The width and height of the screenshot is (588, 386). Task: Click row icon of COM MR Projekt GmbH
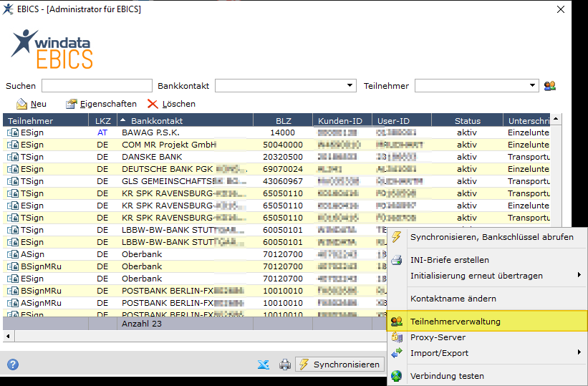pyautogui.click(x=13, y=145)
